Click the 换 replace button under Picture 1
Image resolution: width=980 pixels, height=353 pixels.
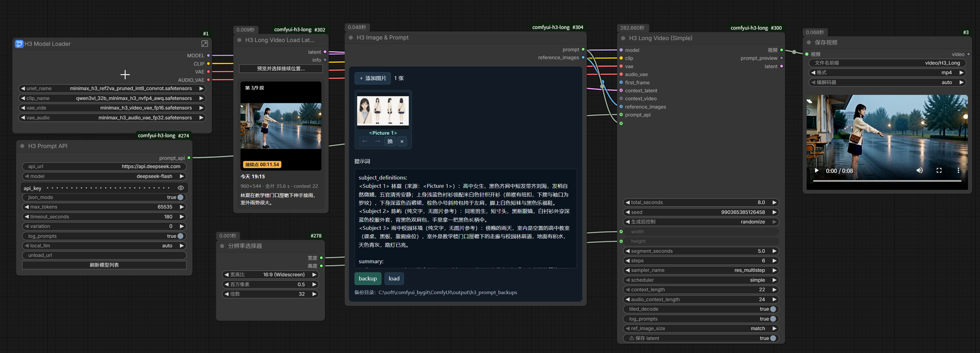pyautogui.click(x=390, y=141)
